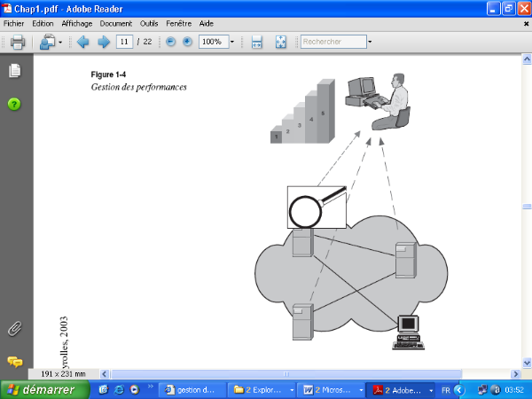
Task: Click the fit full page icon
Action: (x=280, y=42)
